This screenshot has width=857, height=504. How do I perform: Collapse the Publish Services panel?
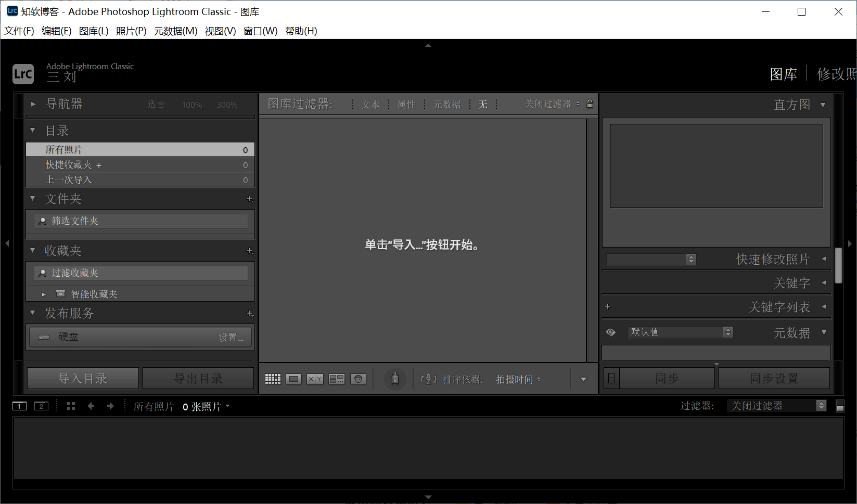[33, 313]
